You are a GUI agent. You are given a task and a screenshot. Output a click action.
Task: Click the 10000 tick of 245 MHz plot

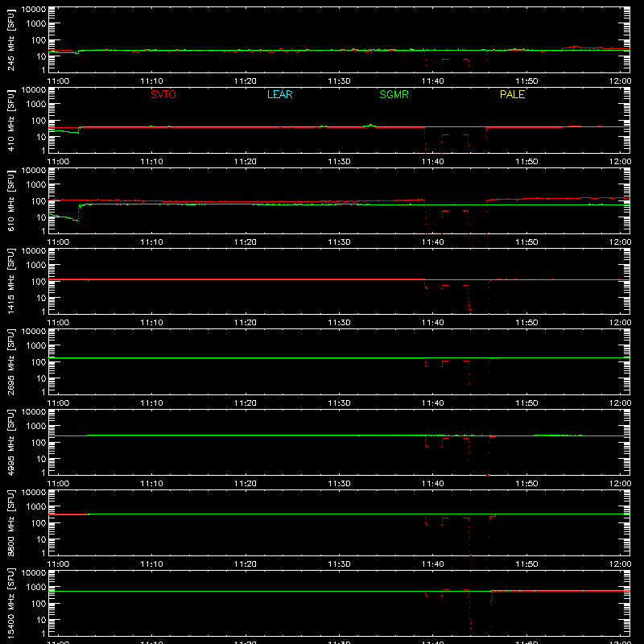(x=34, y=10)
